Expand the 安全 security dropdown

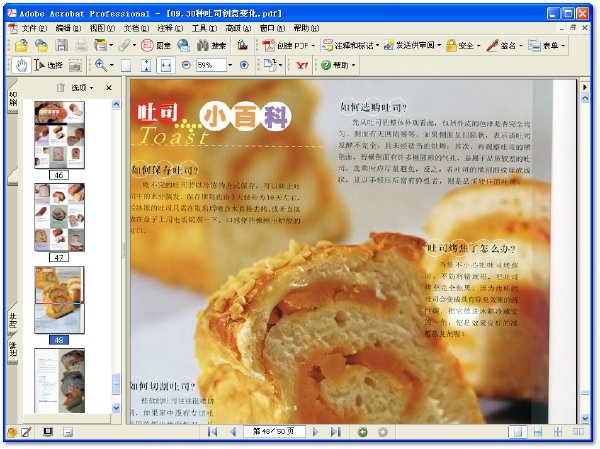click(x=478, y=46)
